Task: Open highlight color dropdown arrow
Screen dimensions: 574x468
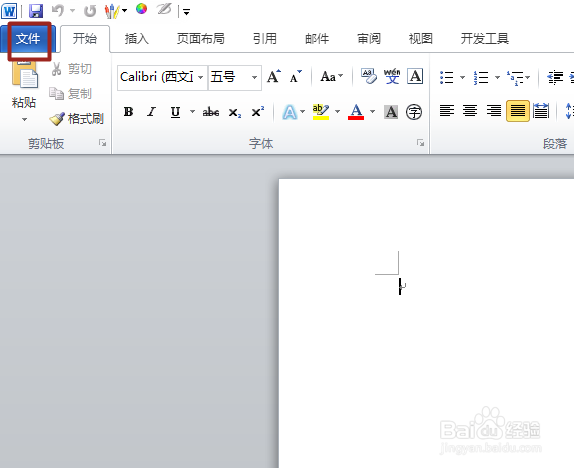Action: click(x=338, y=111)
